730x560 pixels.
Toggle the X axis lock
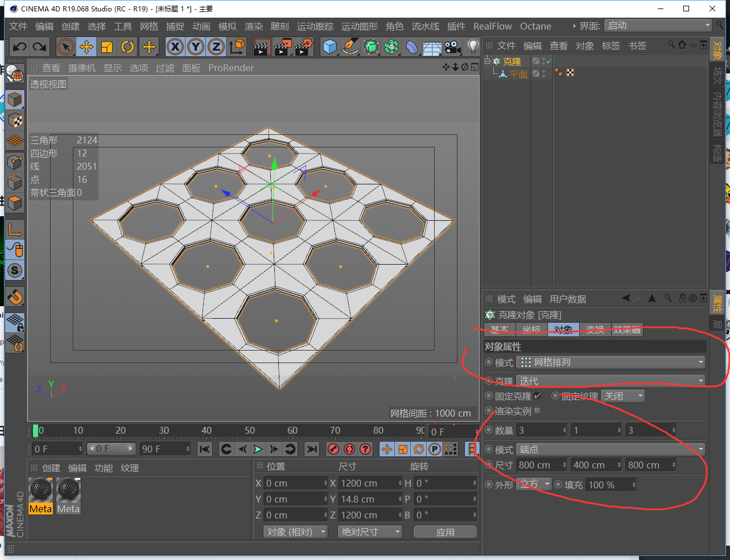(x=175, y=47)
